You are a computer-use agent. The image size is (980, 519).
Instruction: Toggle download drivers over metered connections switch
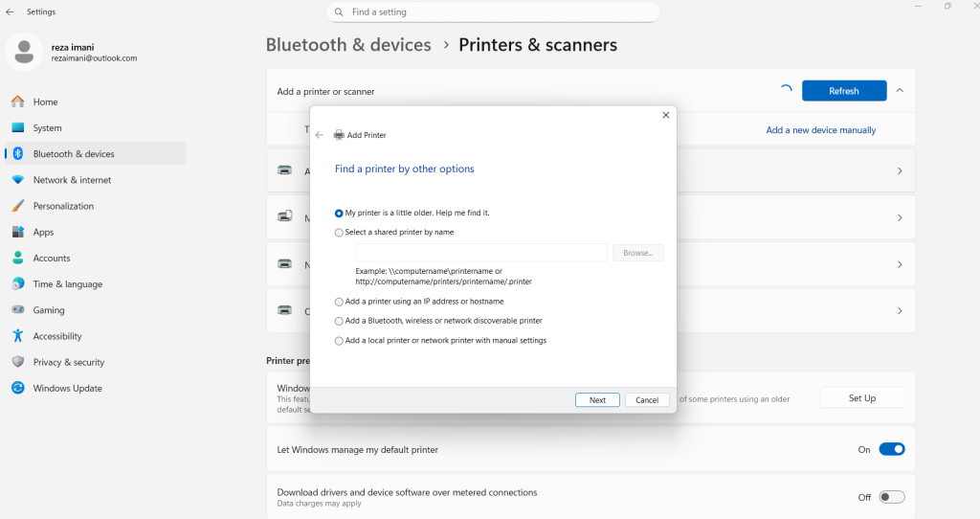pyautogui.click(x=892, y=497)
